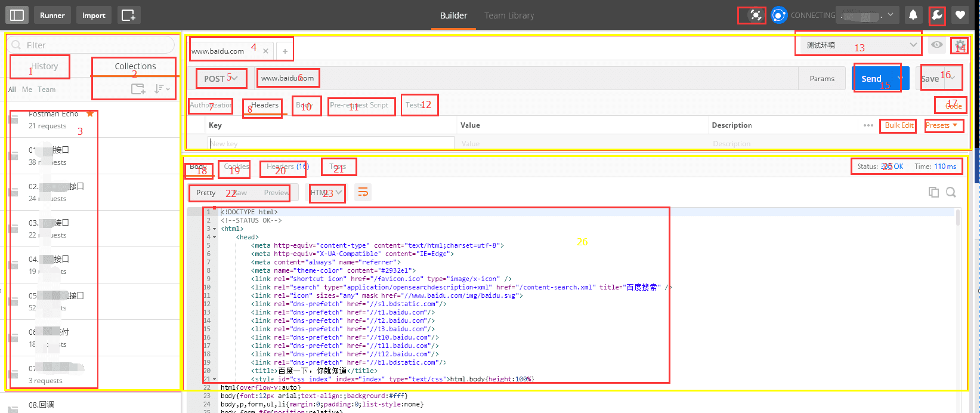Click the interceptor satellite icon in the top bar
The width and height of the screenshot is (980, 413).
click(x=755, y=15)
